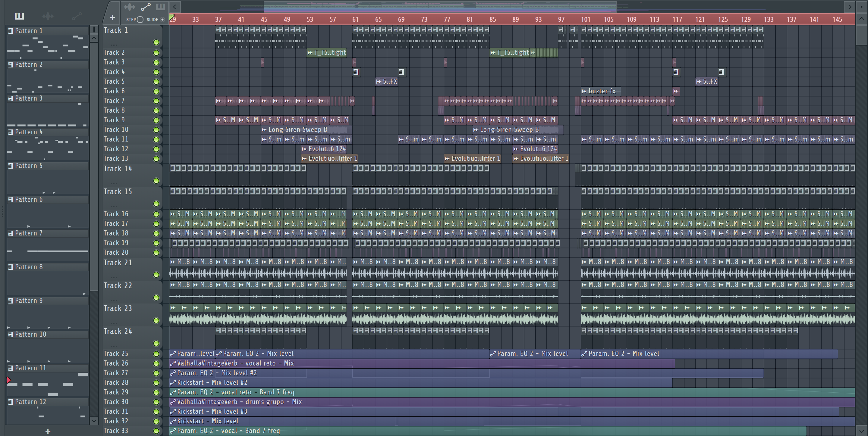Screen dimensions: 868x436
Task: Show pattern clips in the picker panel
Action: tap(19, 16)
